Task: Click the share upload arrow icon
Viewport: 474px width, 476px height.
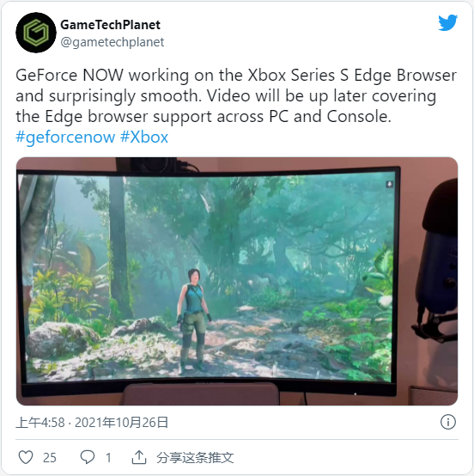Action: [x=139, y=457]
